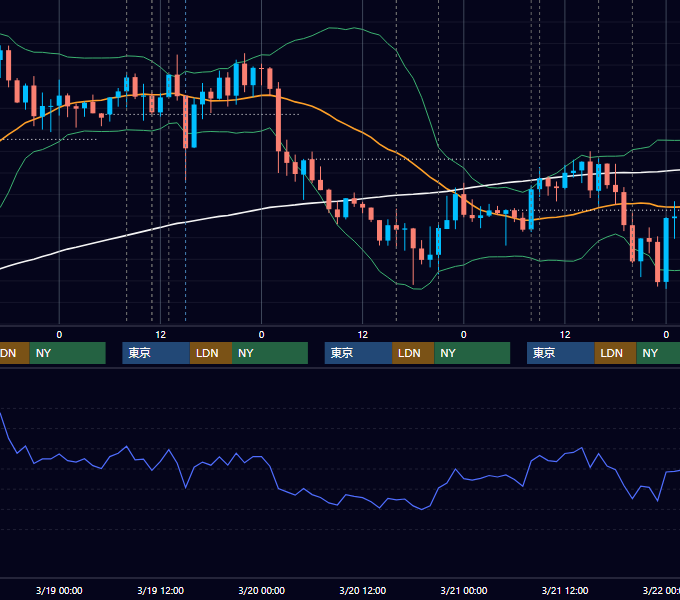
Task: Select the 東京 session block on 3/21
Action: (561, 353)
